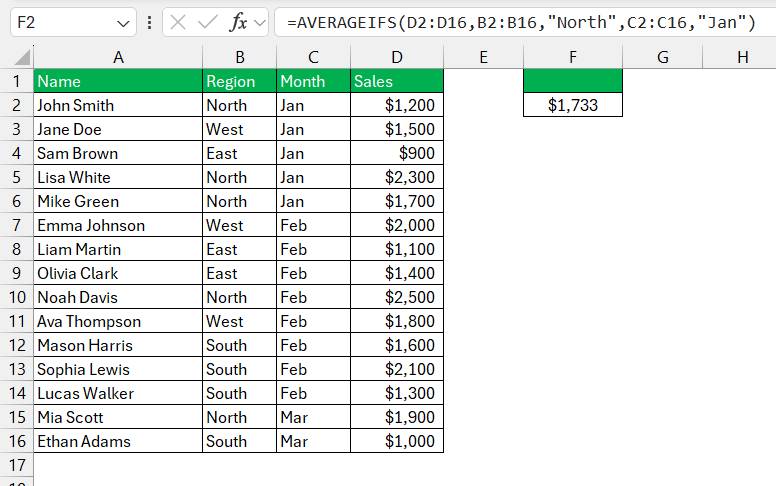
Task: Select column D header
Action: [397, 57]
